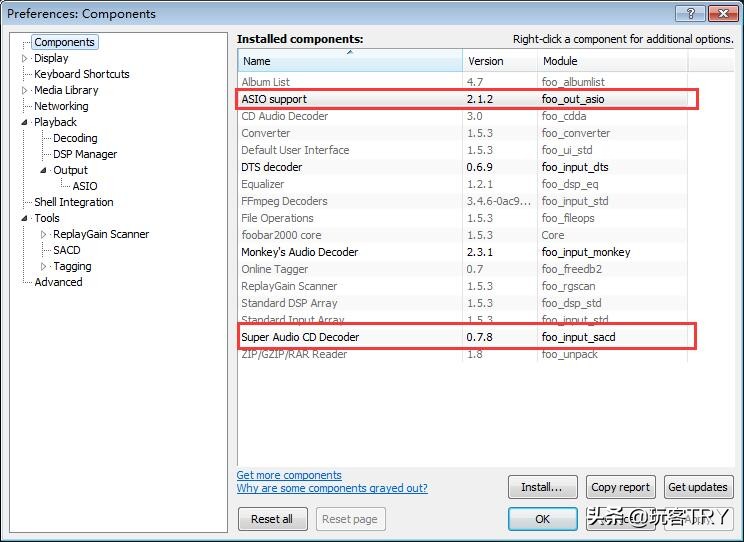Select the foobar2000 core row
The width and height of the screenshot is (744, 542).
click(x=463, y=235)
